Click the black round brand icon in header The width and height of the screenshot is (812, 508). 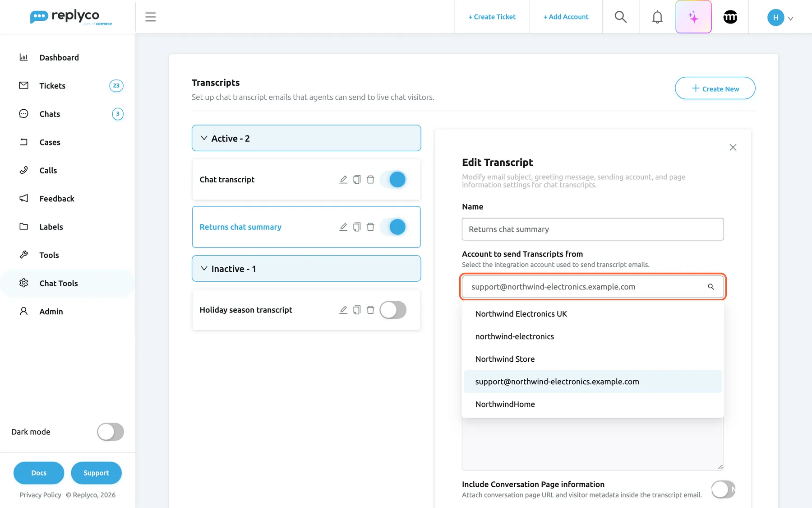pos(730,17)
